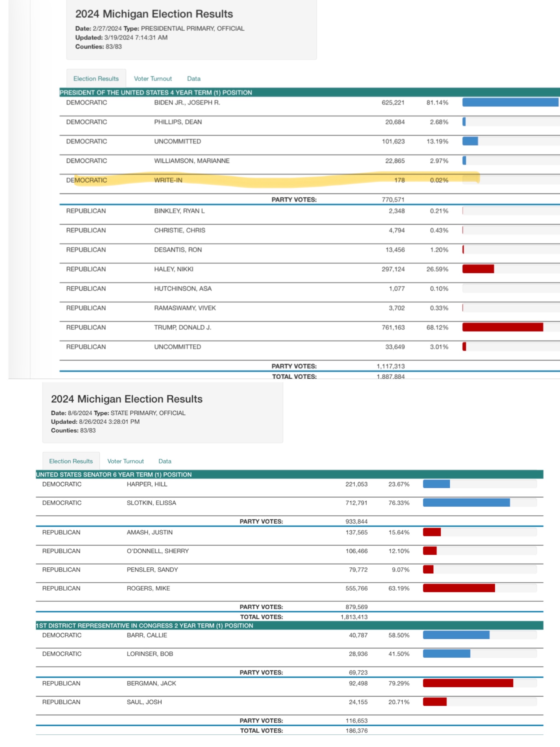Select candidate name HUTCHINSON, ASA
Image resolution: width=560 pixels, height=747 pixels.
[x=183, y=288]
